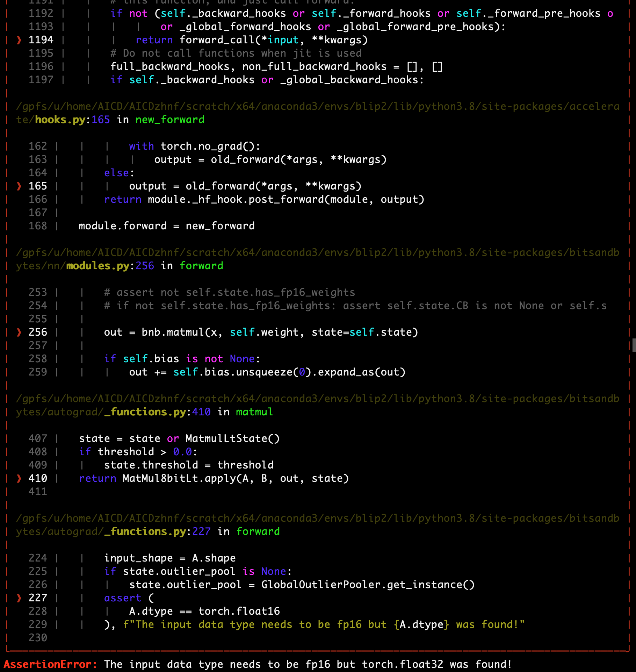Click line number 230 at bottom
The image size is (636, 672).
coord(38,638)
